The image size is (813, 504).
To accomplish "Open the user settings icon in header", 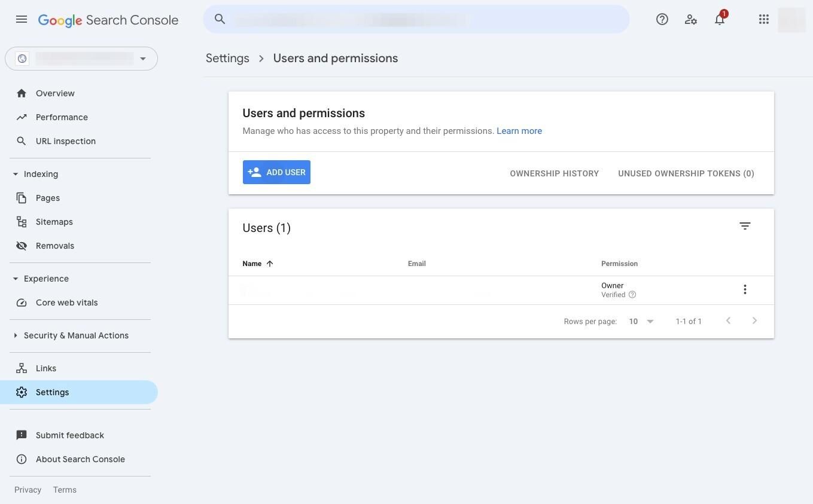I will 691,19.
